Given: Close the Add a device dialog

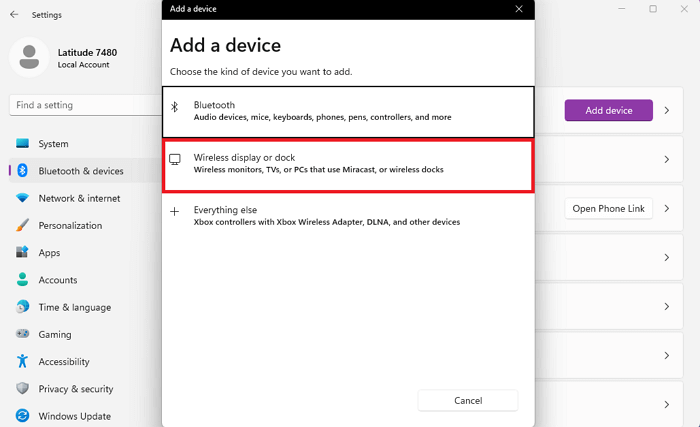Looking at the screenshot, I should tap(519, 9).
